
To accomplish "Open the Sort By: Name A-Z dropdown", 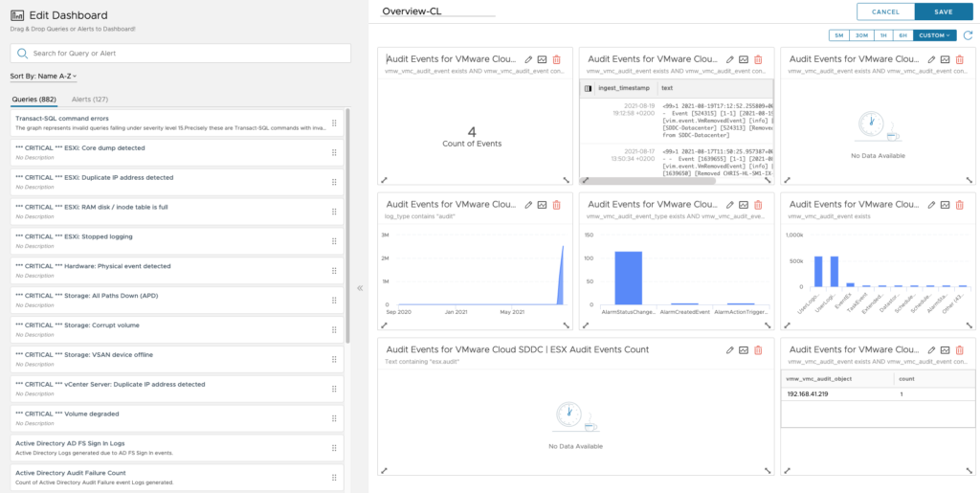I will pyautogui.click(x=43, y=77).
